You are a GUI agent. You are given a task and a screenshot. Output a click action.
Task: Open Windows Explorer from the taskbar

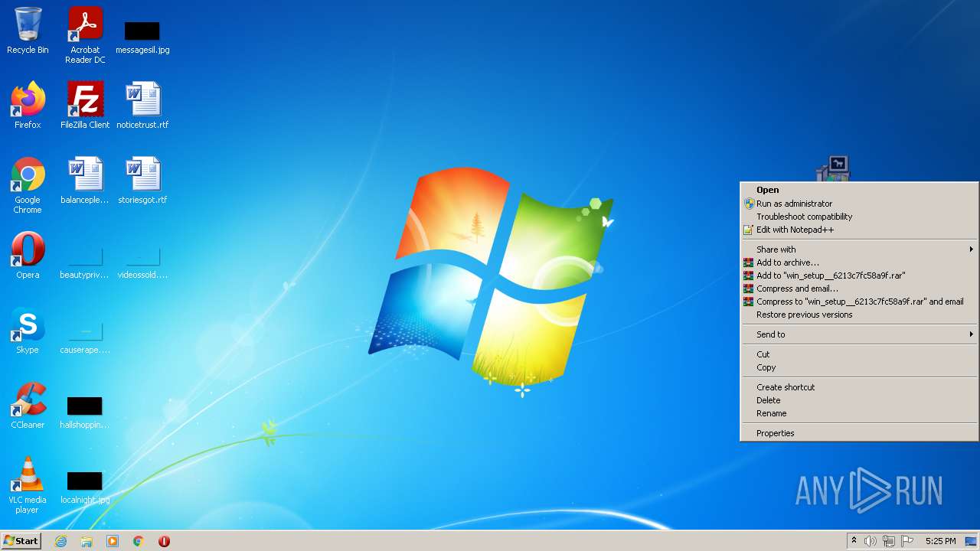87,541
